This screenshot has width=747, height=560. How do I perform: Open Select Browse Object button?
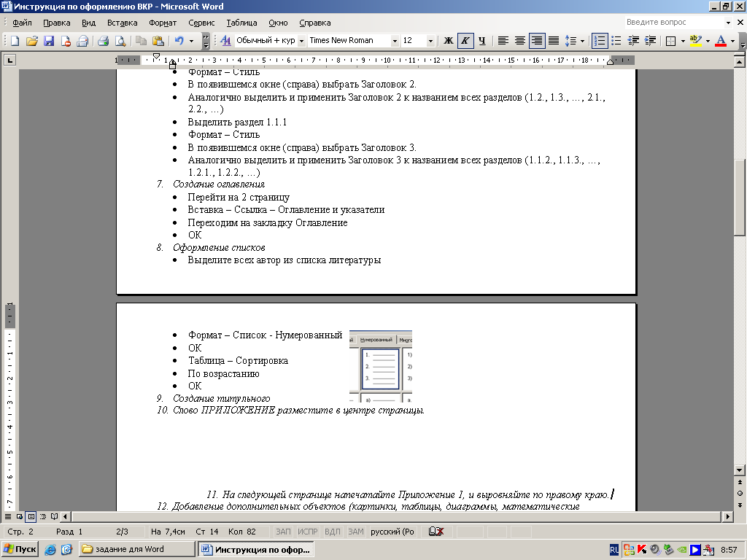(740, 494)
